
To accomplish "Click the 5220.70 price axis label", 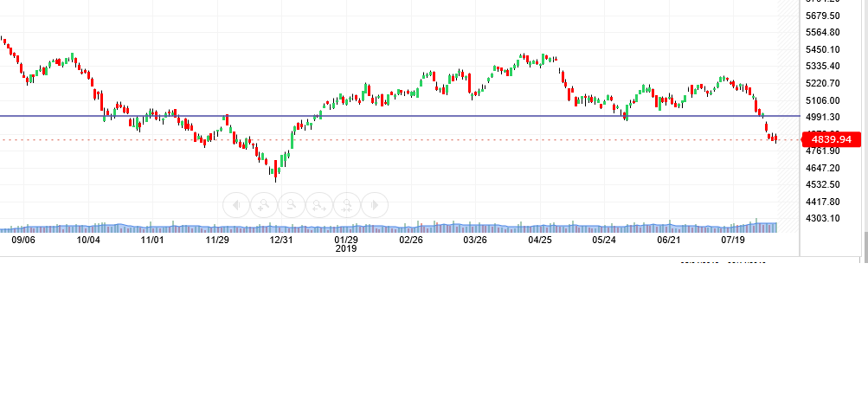I will (823, 83).
